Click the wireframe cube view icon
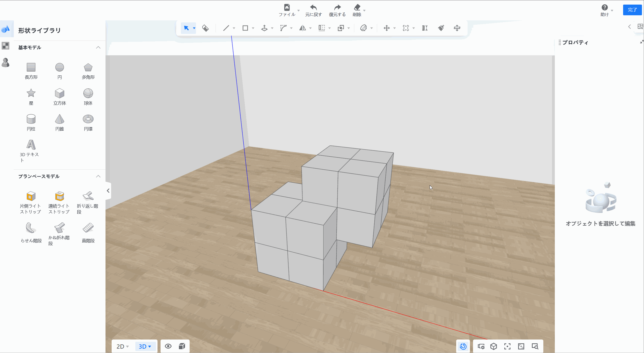Viewport: 644px width, 353px height. point(494,346)
